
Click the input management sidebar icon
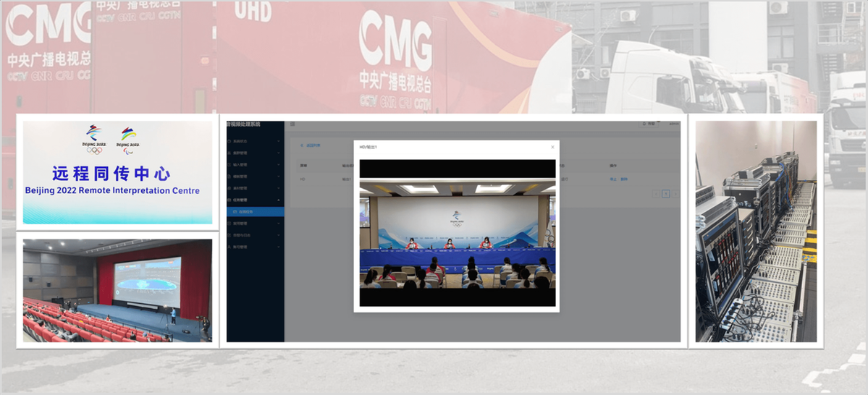(x=229, y=165)
